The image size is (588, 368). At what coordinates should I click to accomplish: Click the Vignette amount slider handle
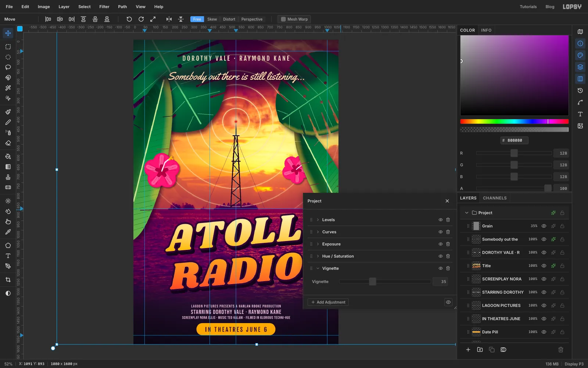click(x=373, y=282)
